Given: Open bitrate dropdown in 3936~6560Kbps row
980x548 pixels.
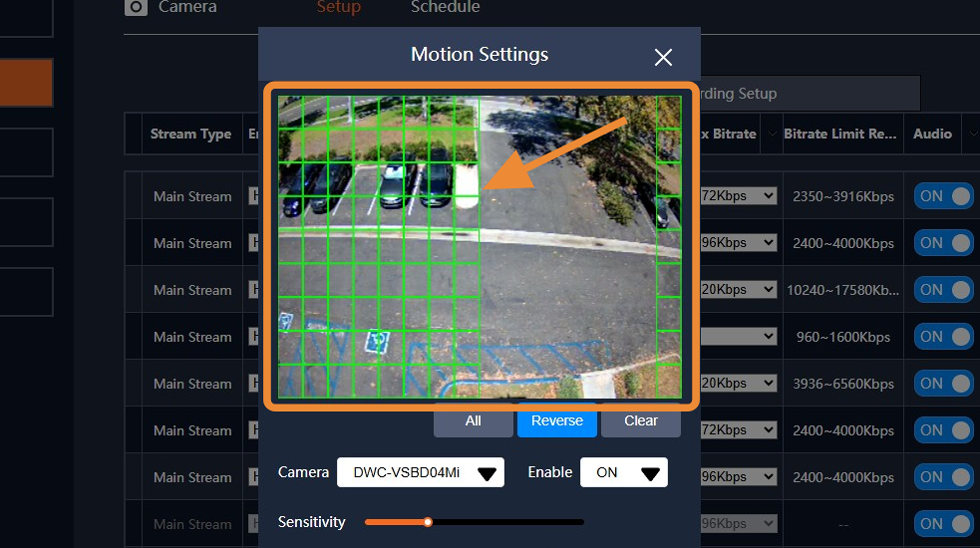Looking at the screenshot, I should coord(739,384).
